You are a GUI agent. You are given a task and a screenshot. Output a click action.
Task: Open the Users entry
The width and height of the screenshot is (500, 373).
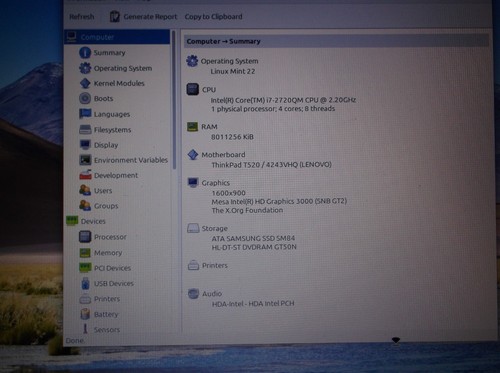point(103,191)
